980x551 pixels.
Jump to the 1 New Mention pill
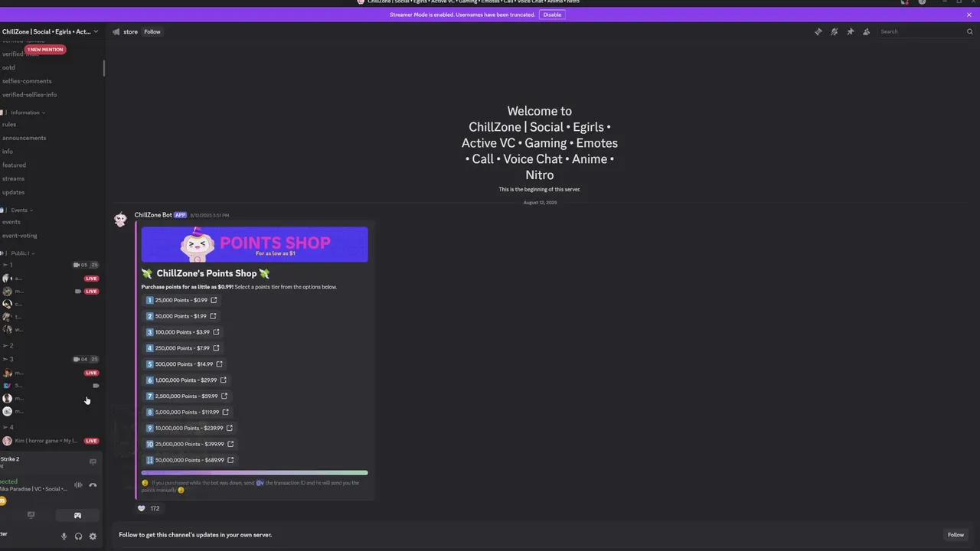[x=45, y=49]
